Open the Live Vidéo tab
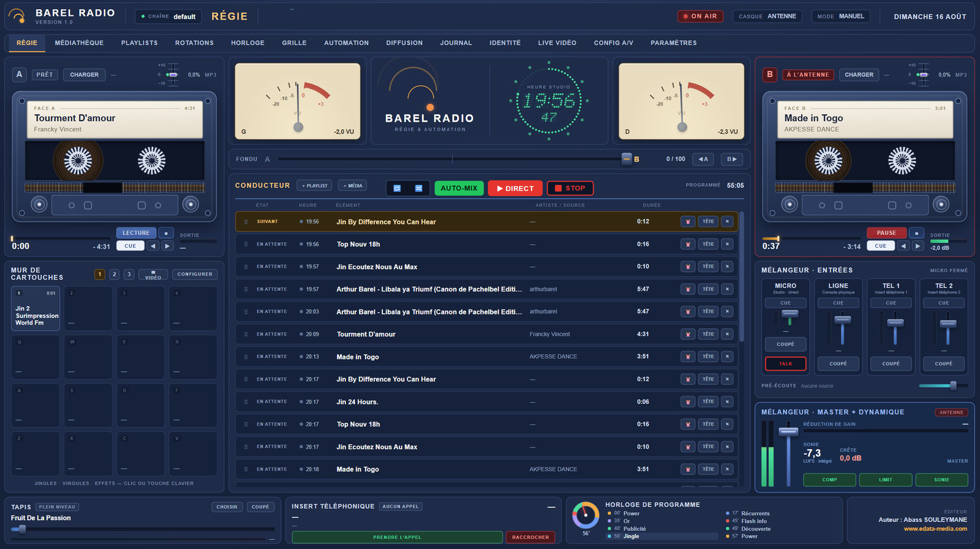The image size is (980, 549). 557,43
